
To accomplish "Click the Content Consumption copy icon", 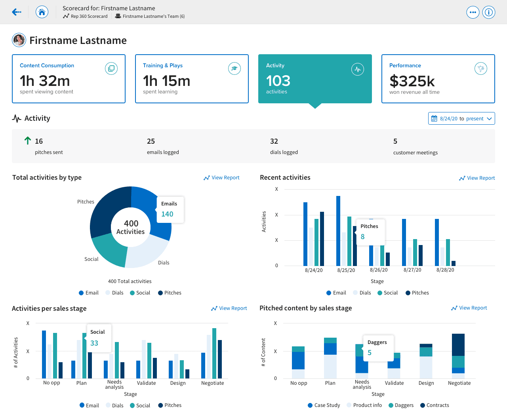I will [x=111, y=68].
